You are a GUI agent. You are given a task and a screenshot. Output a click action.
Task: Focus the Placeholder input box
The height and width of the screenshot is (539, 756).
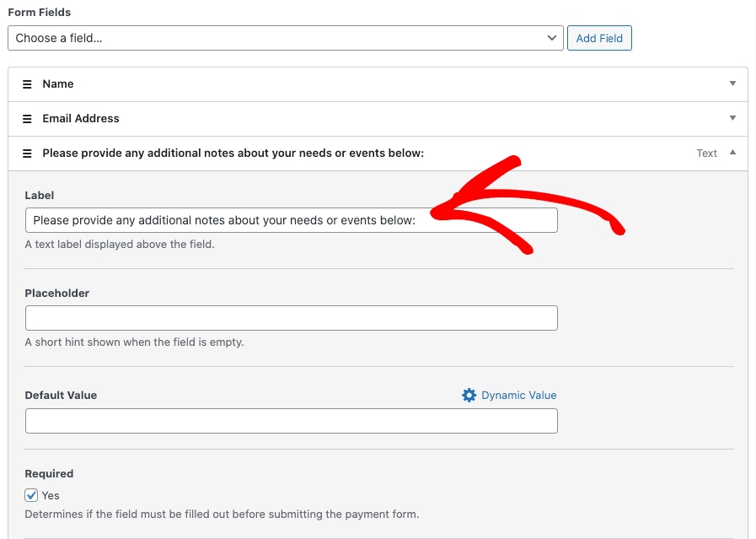click(291, 318)
